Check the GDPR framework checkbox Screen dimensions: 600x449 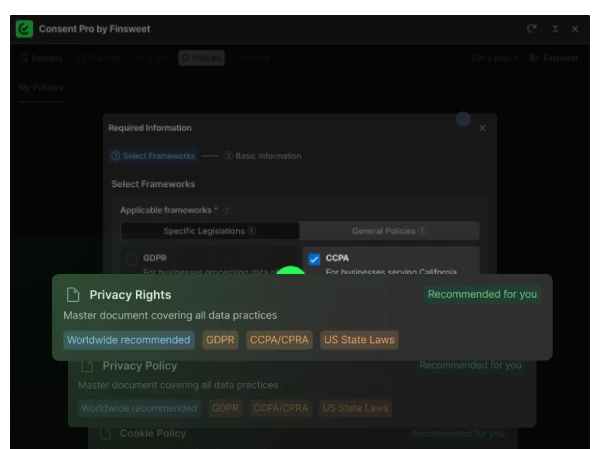132,259
